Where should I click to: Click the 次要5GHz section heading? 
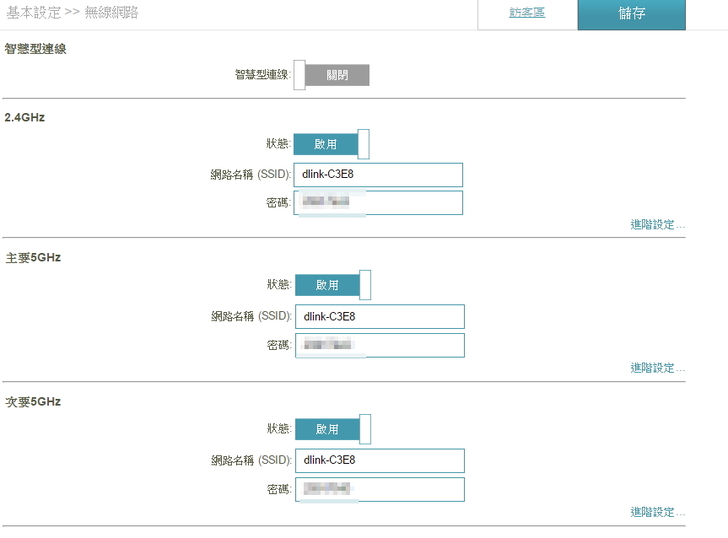(33, 402)
